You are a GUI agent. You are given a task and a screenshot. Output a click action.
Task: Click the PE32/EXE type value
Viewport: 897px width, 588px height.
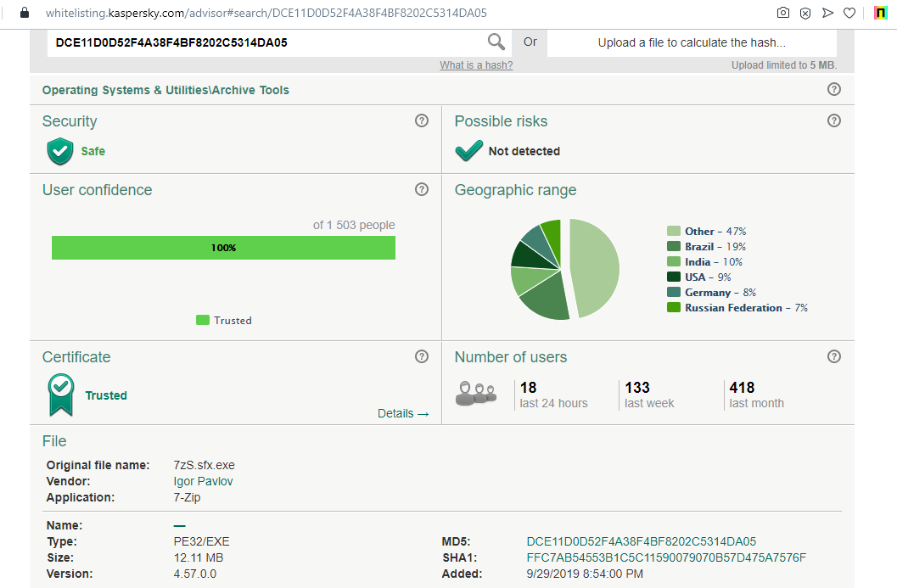(x=201, y=541)
